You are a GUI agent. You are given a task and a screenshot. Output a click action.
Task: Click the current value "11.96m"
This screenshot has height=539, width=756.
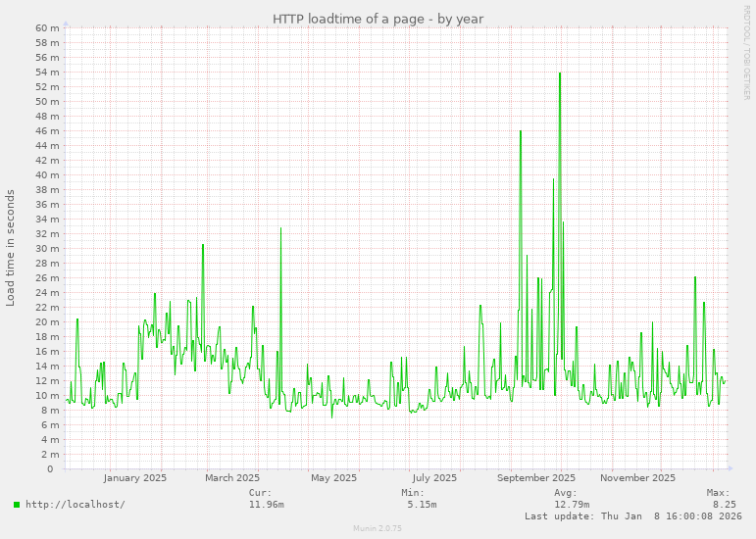266,505
